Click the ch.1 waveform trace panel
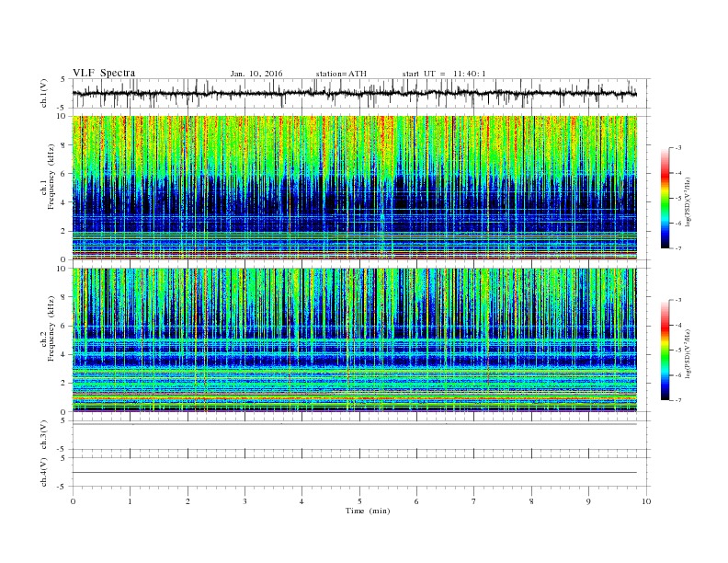The image size is (728, 563). tap(361, 93)
